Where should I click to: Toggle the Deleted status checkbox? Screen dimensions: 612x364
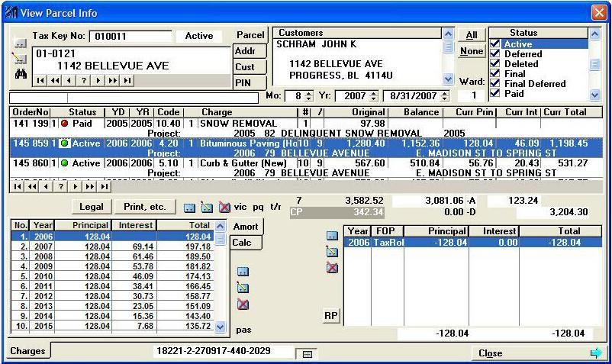pyautogui.click(x=494, y=64)
